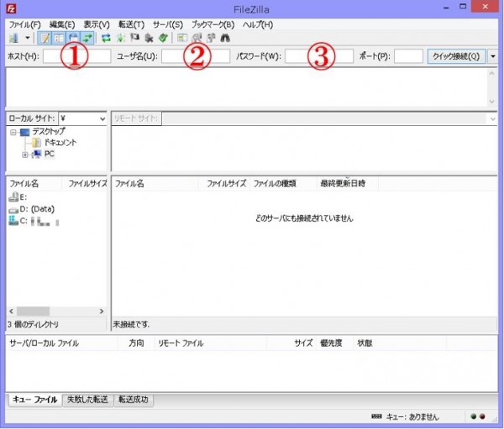Focus the パスワード(W) password field

pyautogui.click(x=319, y=56)
